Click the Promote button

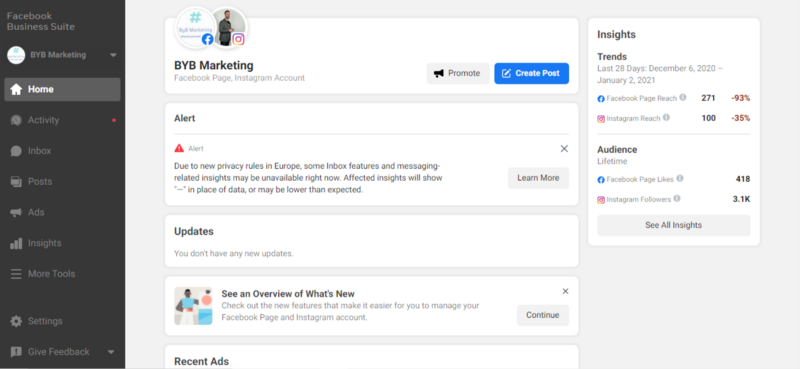pos(458,73)
